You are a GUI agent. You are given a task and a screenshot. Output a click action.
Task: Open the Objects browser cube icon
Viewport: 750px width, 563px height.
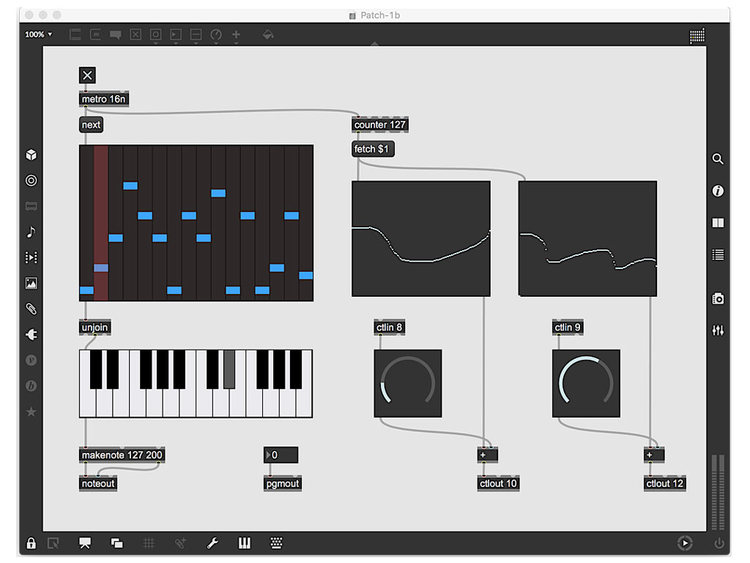(31, 155)
